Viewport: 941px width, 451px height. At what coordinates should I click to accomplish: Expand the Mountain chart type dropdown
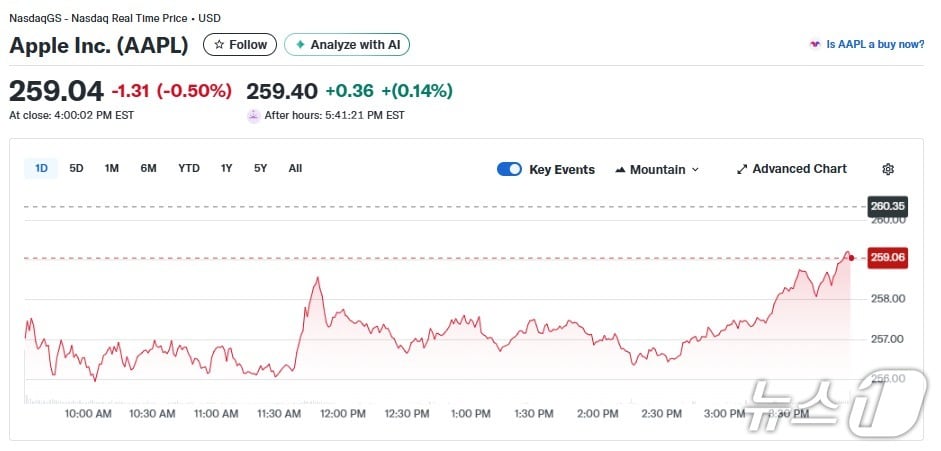point(657,169)
